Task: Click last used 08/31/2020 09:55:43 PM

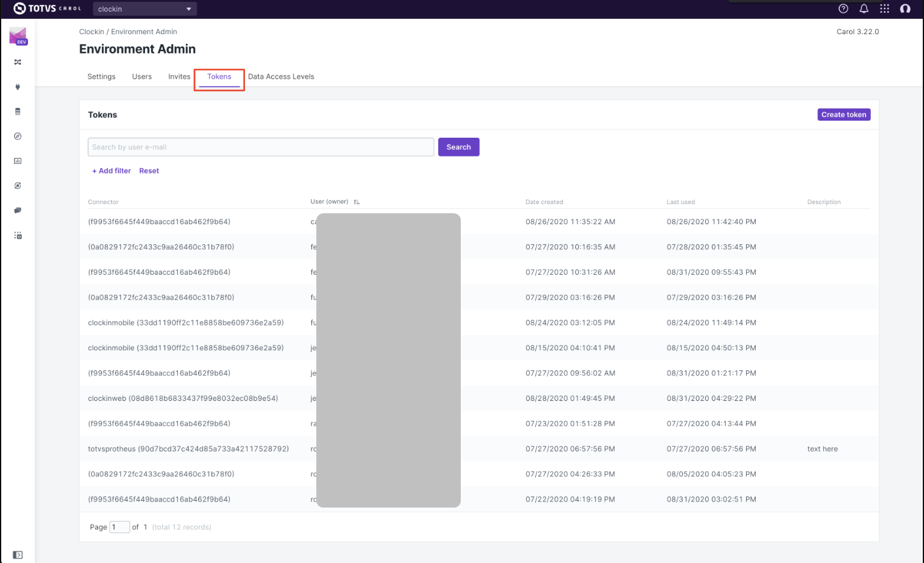Action: (711, 272)
